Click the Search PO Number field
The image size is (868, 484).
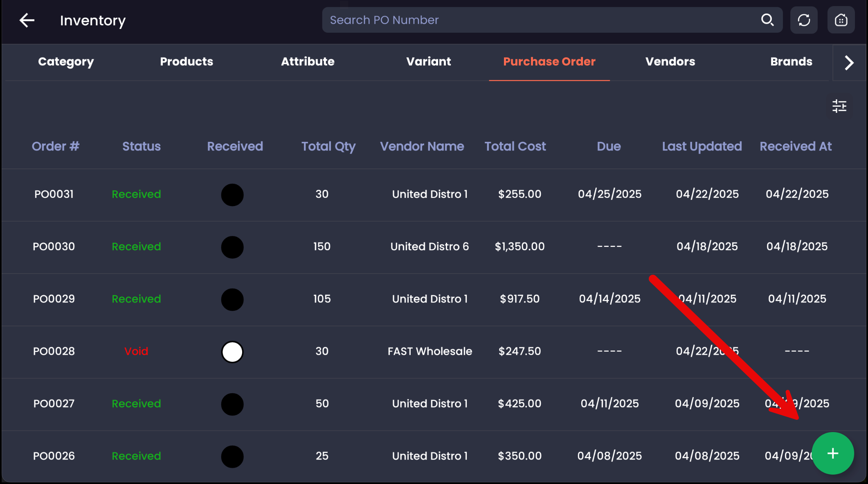point(540,20)
